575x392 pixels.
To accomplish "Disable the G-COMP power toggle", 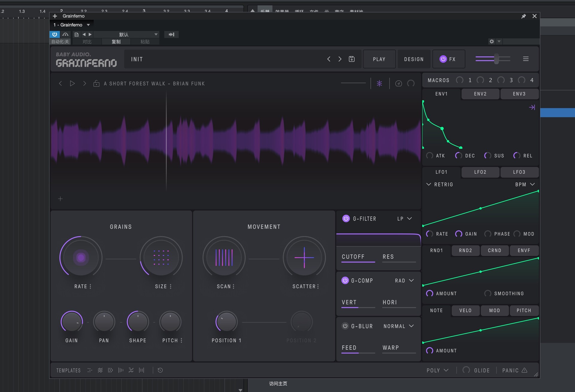I will click(345, 281).
